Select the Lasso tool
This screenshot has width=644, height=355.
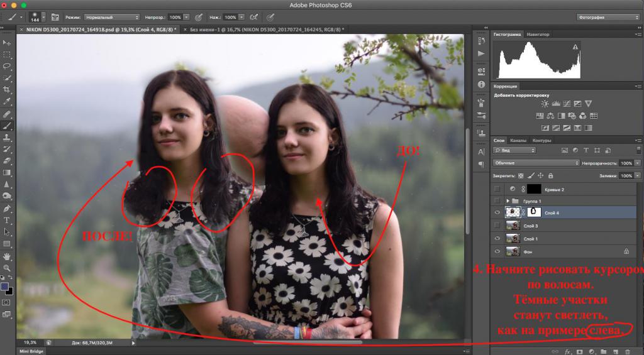pyautogui.click(x=6, y=66)
